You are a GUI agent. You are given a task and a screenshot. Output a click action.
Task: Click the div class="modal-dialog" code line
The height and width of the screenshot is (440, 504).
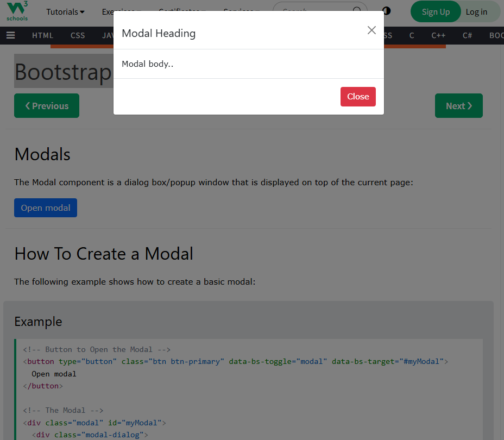pos(90,435)
